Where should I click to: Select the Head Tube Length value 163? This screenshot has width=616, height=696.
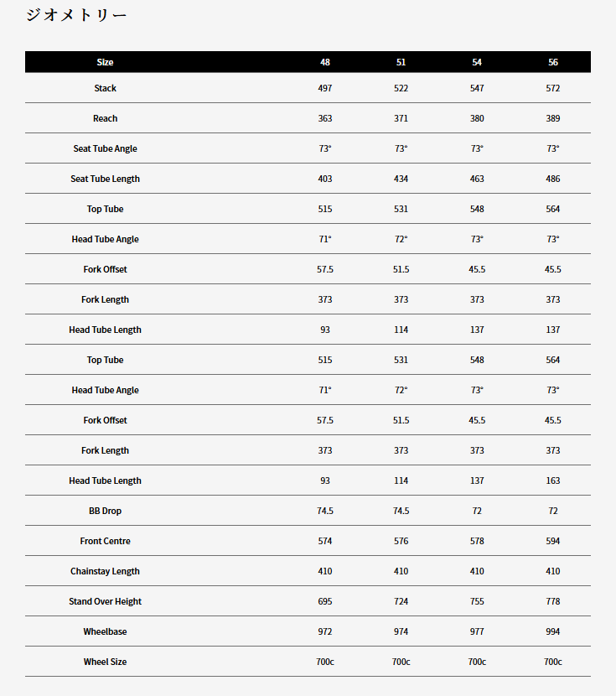(x=553, y=480)
